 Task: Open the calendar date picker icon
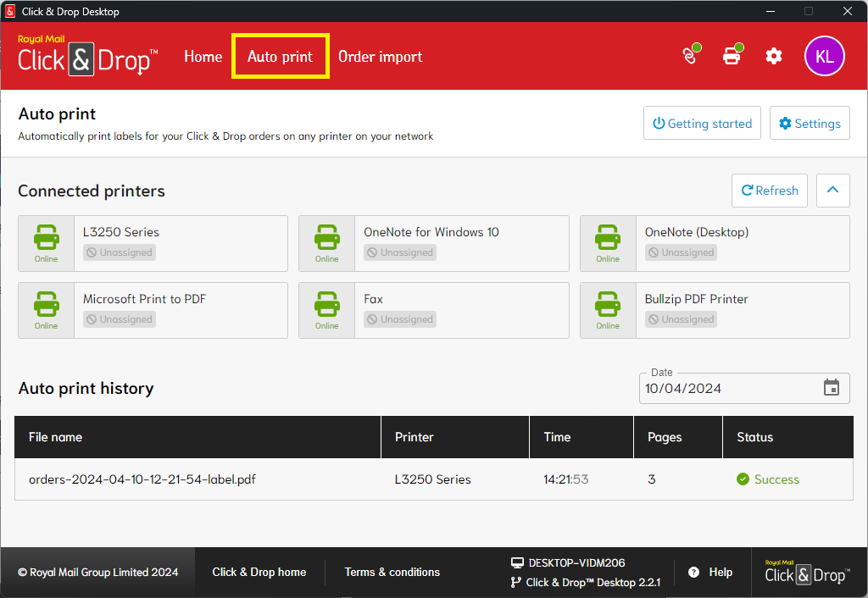[831, 388]
